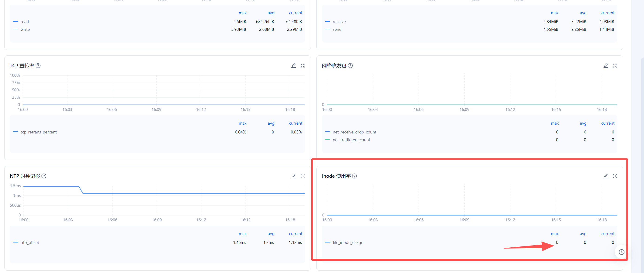Open help tooltip beside 网络收发包 title

click(x=350, y=65)
